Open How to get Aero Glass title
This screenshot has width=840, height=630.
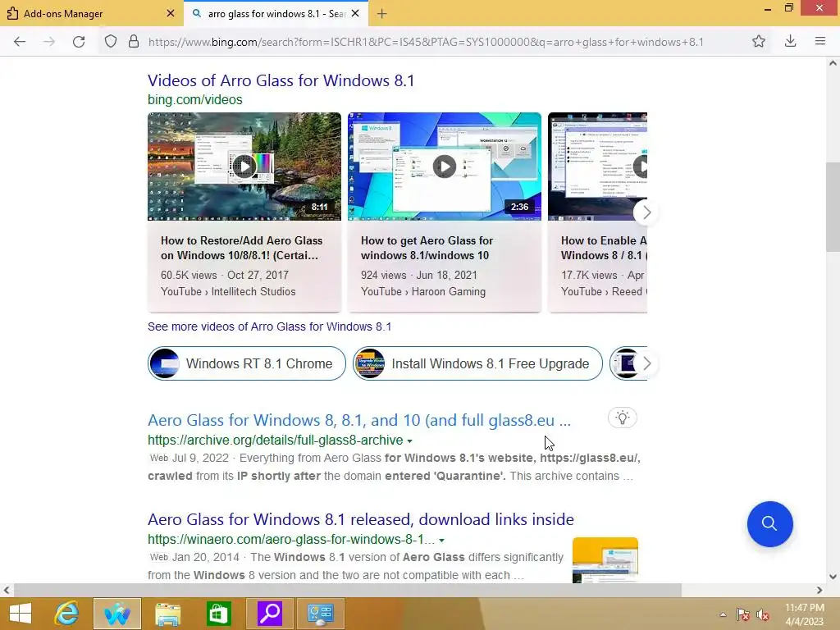427,248
